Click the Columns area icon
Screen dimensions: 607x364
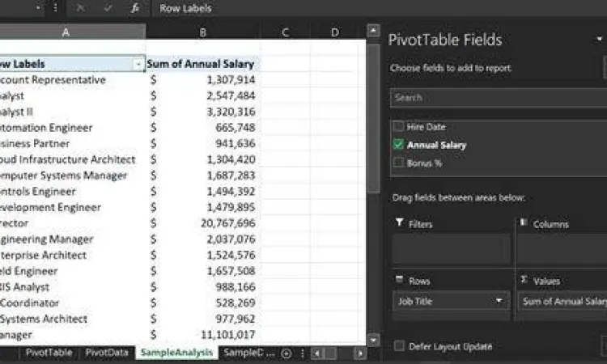coord(524,222)
